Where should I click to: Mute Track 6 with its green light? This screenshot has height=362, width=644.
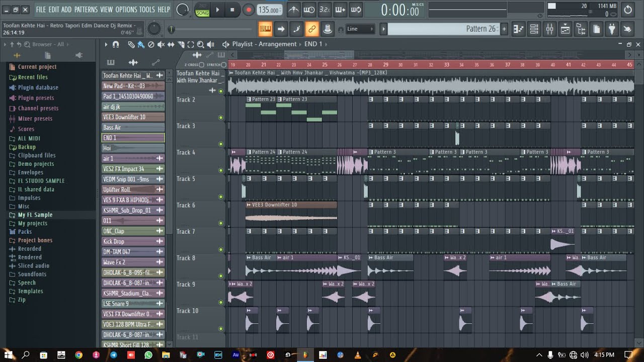(221, 223)
